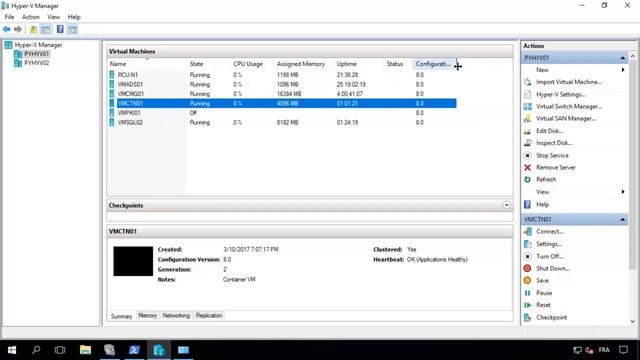Click the Actions pane scroll up arrow
640x360 pixels.
(x=633, y=57)
